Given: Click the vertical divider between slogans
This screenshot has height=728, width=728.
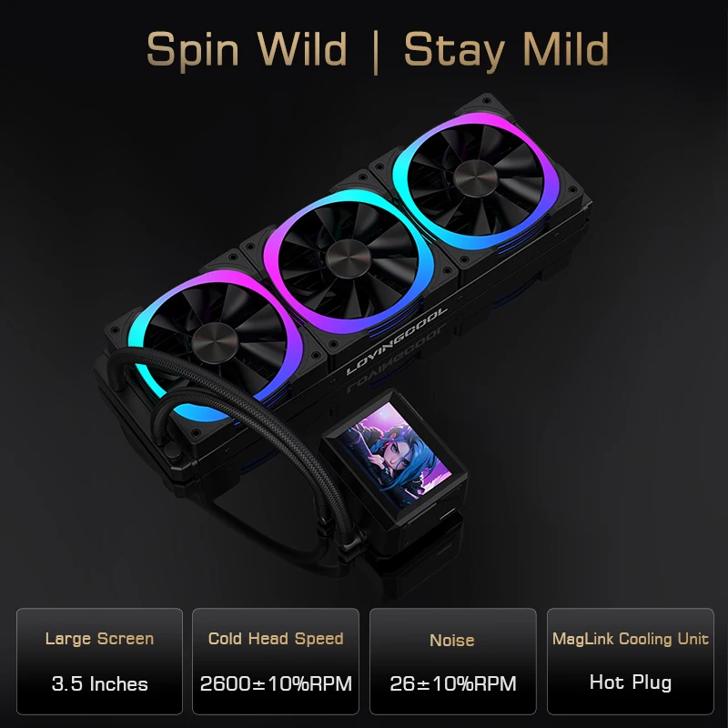Looking at the screenshot, I should (x=376, y=52).
